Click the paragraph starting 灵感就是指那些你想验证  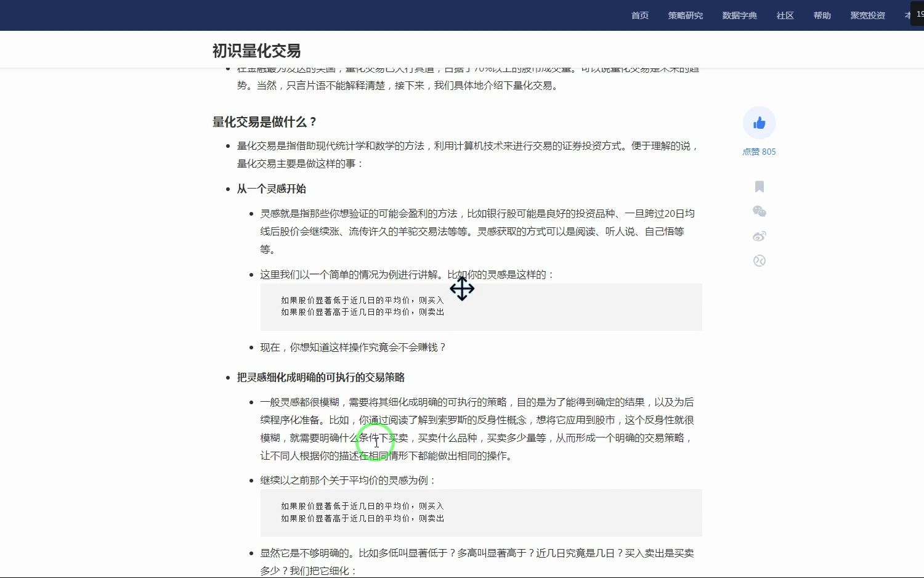click(477, 231)
